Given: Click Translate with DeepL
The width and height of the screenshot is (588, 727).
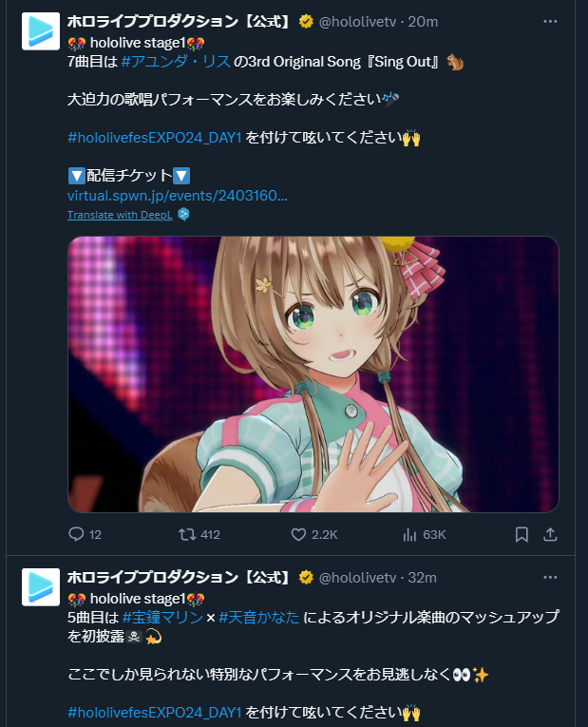Looking at the screenshot, I should (120, 215).
